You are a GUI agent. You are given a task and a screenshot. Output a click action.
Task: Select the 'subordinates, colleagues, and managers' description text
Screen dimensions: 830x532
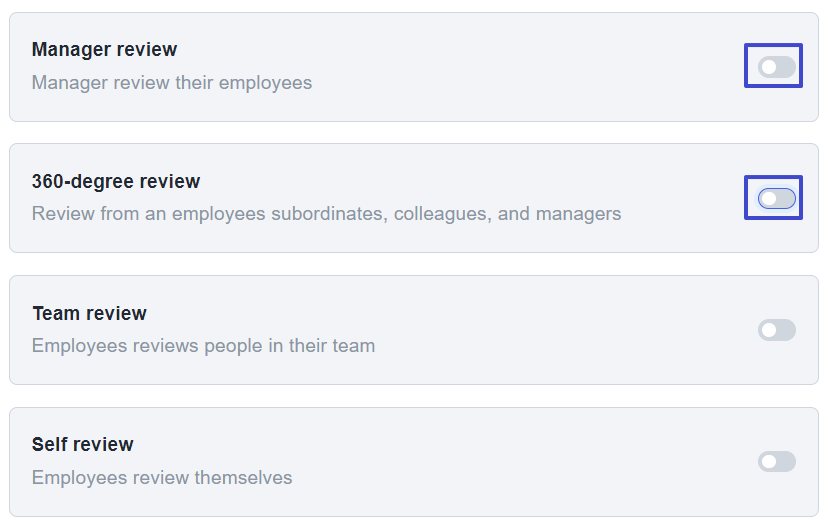pyautogui.click(x=446, y=214)
